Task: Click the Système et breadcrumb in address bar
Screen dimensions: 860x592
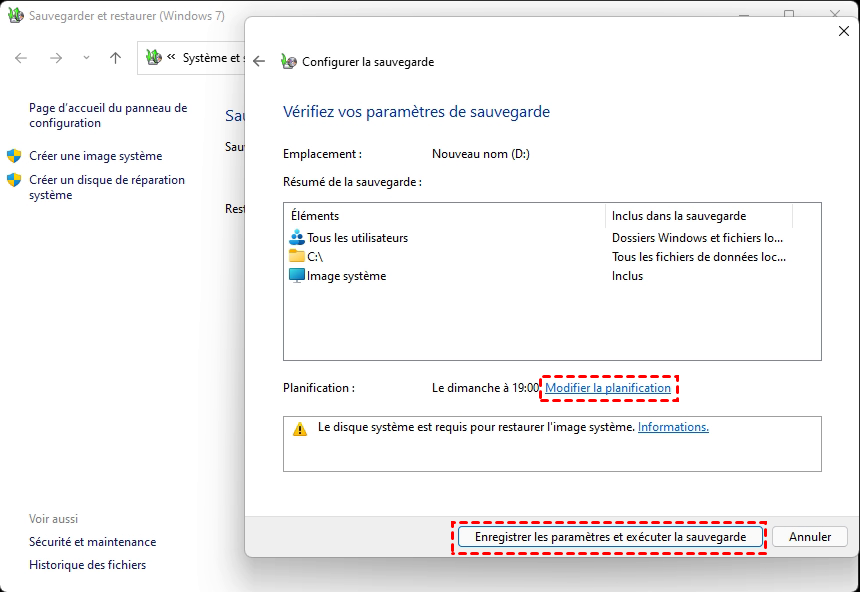Action: point(212,58)
